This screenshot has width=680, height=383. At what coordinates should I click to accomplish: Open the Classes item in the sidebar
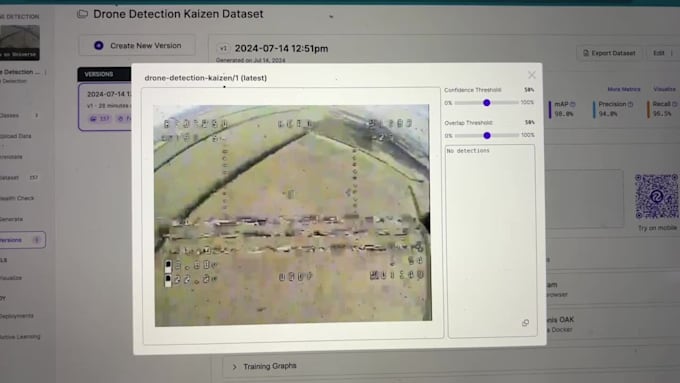pyautogui.click(x=10, y=115)
